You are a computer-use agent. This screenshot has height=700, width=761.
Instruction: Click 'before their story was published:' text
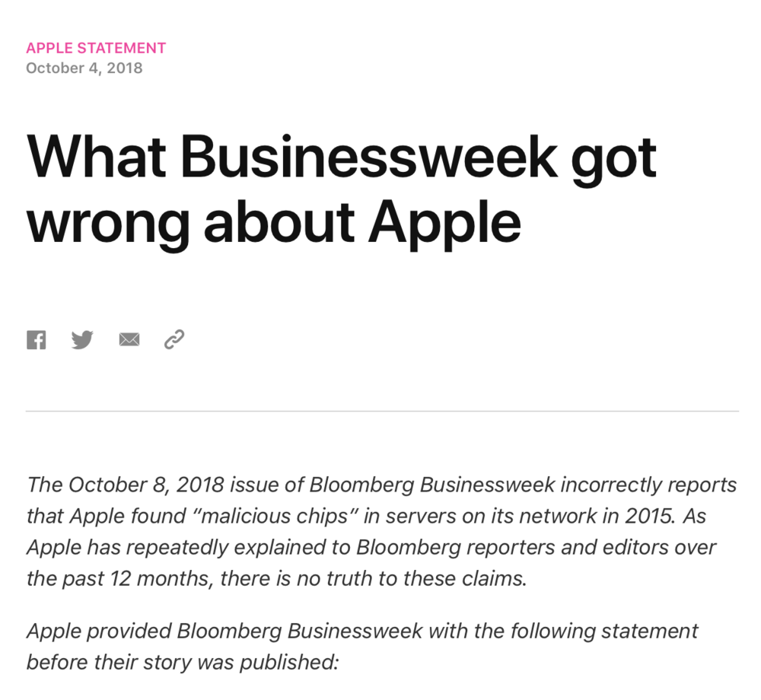183,662
